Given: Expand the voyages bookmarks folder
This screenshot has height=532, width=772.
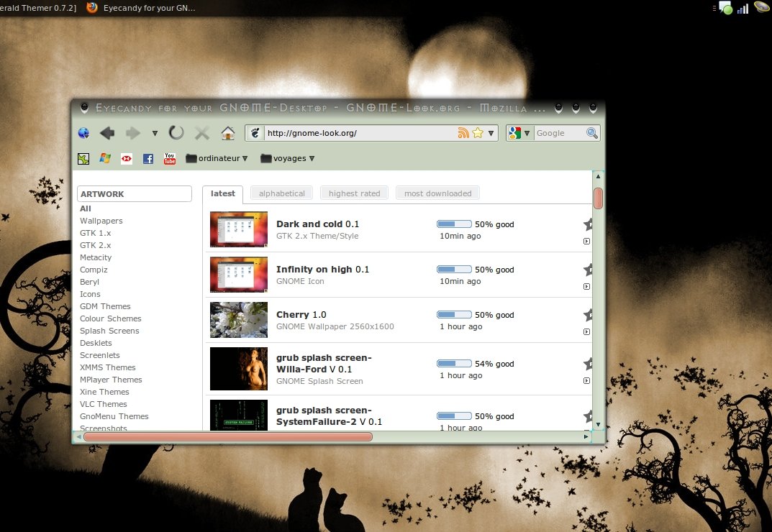Looking at the screenshot, I should click(288, 158).
